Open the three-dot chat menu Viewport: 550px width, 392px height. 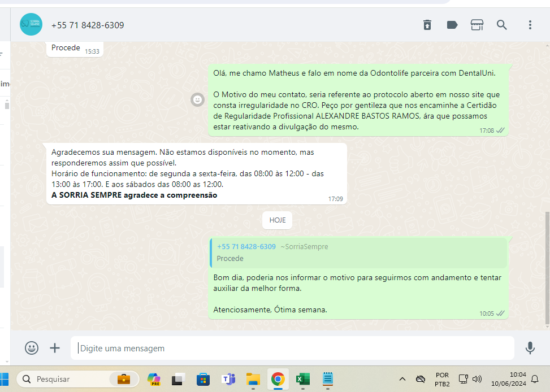(530, 25)
